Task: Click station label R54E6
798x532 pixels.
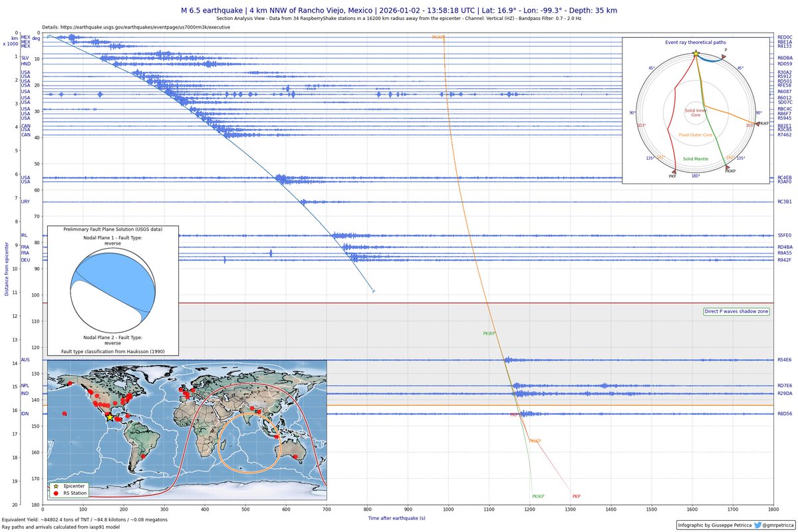Action: tap(785, 360)
